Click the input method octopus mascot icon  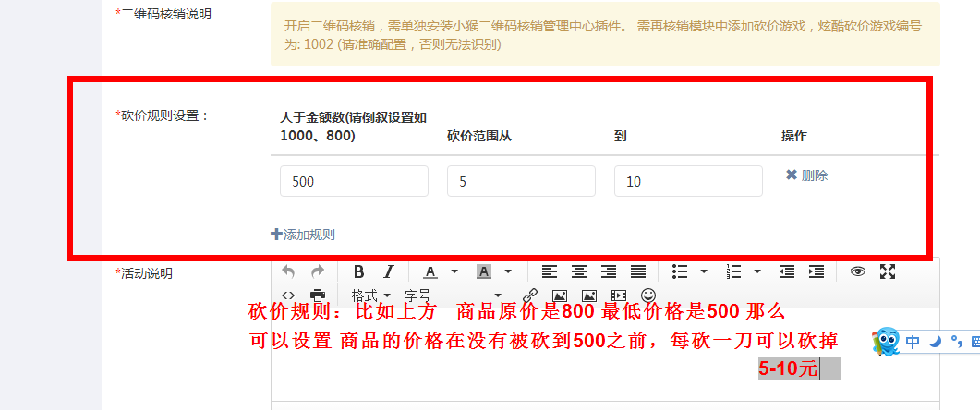(886, 342)
